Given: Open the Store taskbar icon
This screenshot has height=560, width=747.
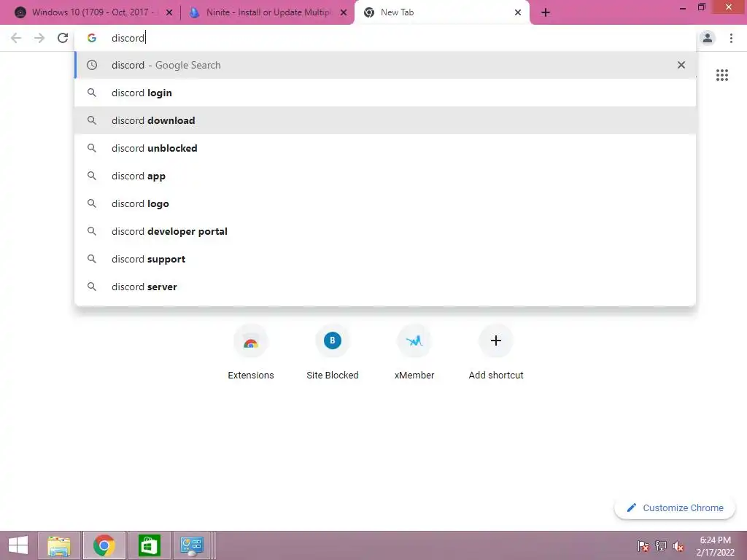Looking at the screenshot, I should point(149,545).
